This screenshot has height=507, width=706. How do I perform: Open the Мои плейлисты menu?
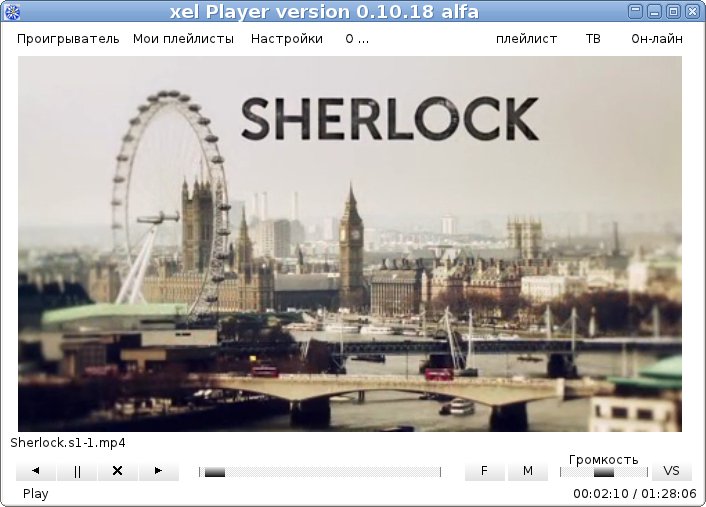pyautogui.click(x=183, y=39)
